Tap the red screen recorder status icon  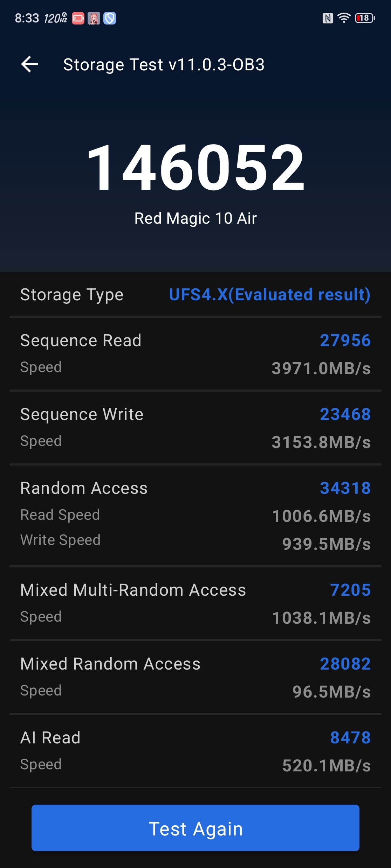point(78,18)
